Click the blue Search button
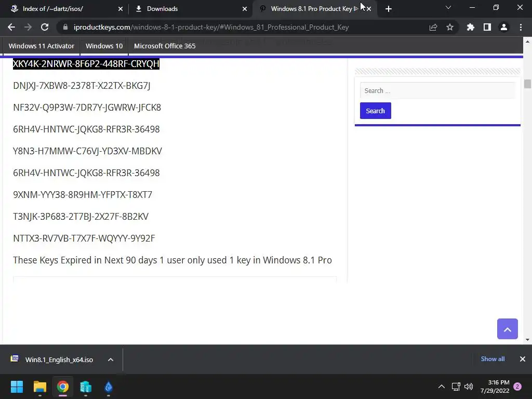Image resolution: width=532 pixels, height=399 pixels. coord(375,111)
